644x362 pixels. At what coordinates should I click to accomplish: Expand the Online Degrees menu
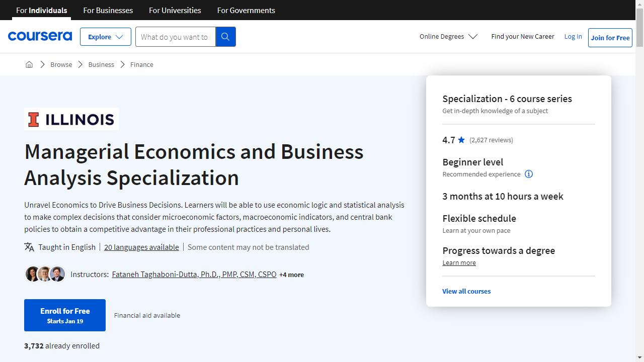pos(448,36)
